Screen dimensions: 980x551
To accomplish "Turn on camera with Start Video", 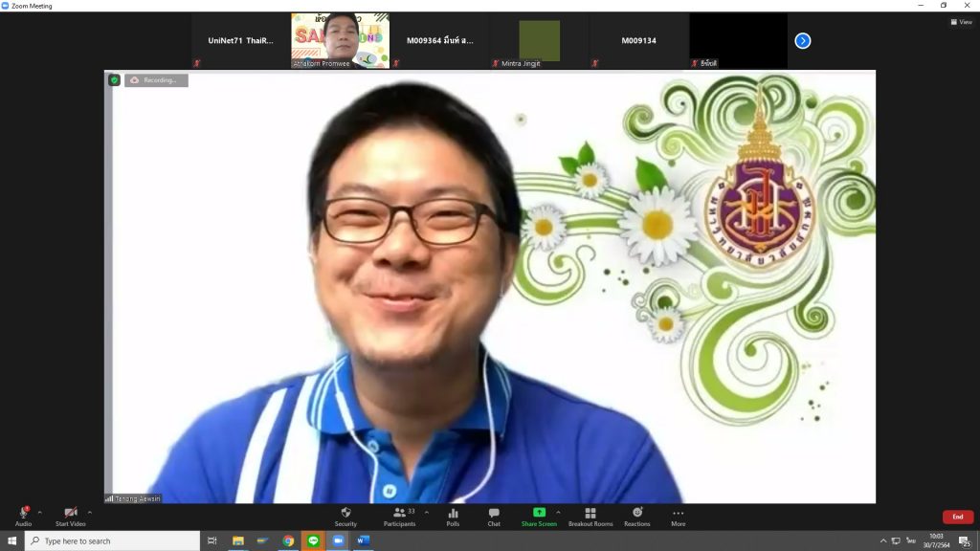I will click(x=70, y=515).
